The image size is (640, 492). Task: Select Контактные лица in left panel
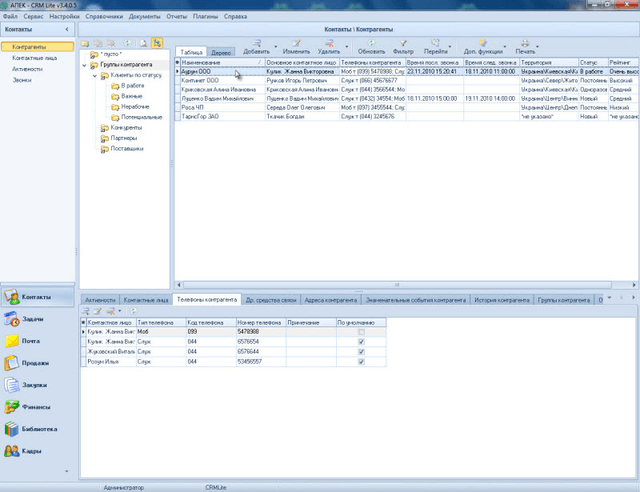(x=33, y=58)
